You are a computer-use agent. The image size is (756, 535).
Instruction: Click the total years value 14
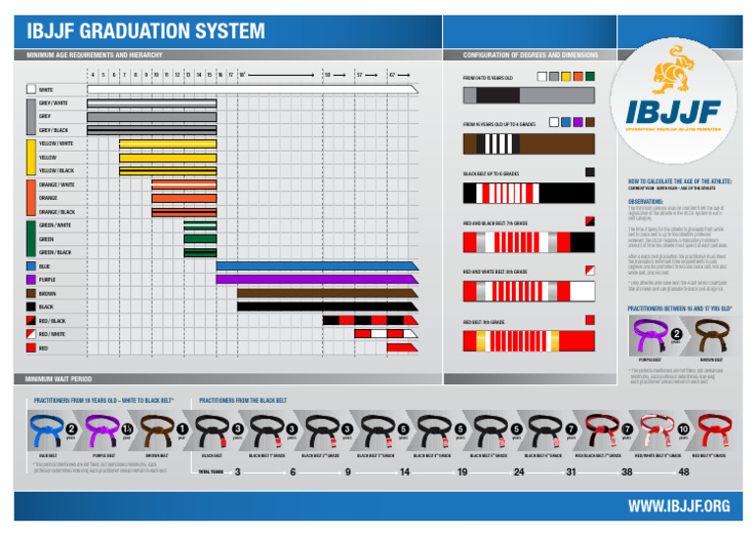coord(405,472)
